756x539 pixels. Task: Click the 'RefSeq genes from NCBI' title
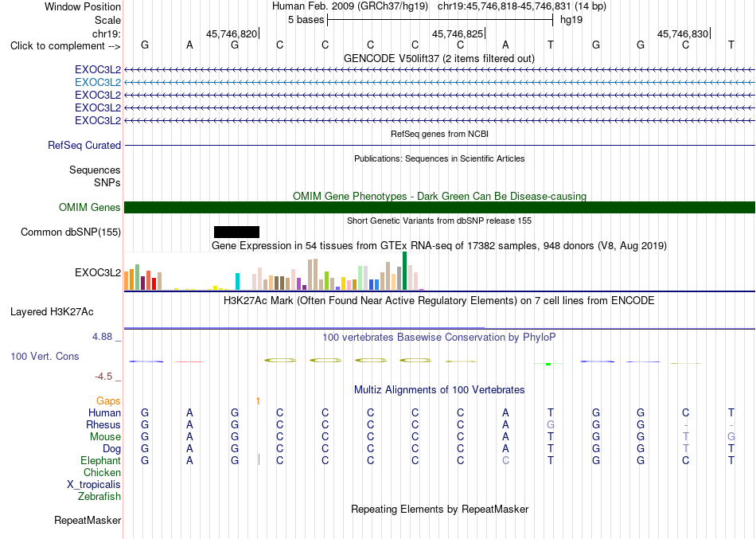[x=439, y=134]
